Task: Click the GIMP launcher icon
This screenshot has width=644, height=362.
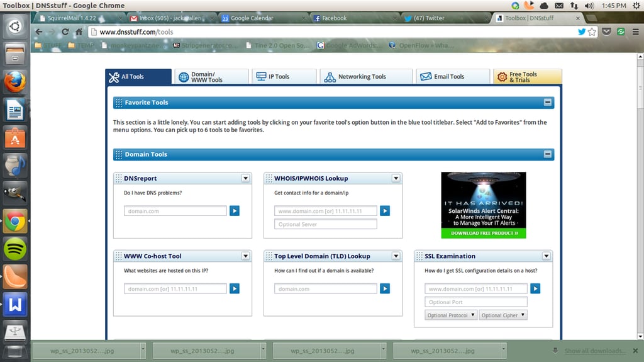Action: [15, 193]
